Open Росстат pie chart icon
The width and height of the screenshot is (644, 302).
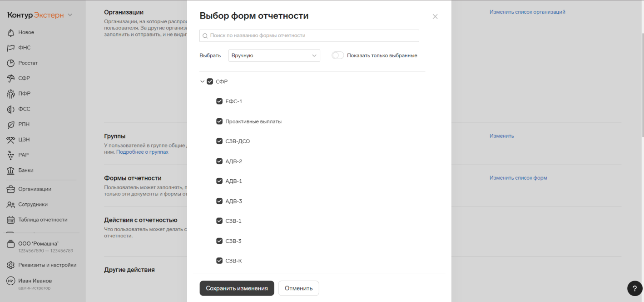(x=11, y=63)
